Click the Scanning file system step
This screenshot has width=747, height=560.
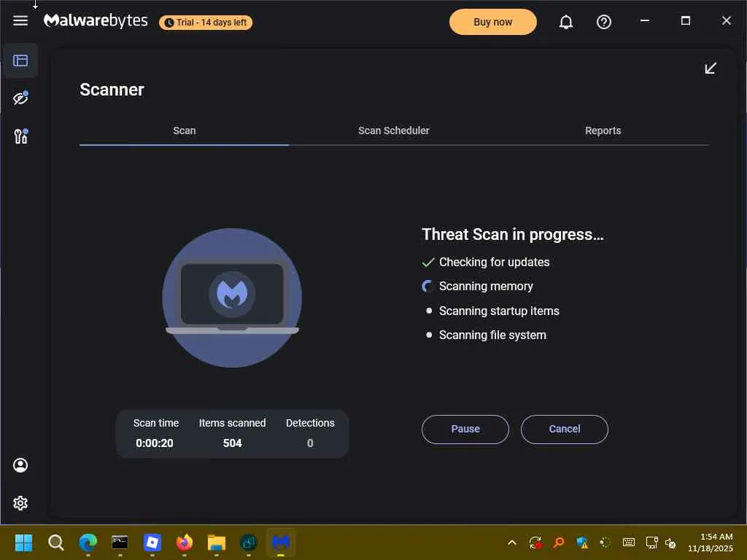pyautogui.click(x=492, y=335)
